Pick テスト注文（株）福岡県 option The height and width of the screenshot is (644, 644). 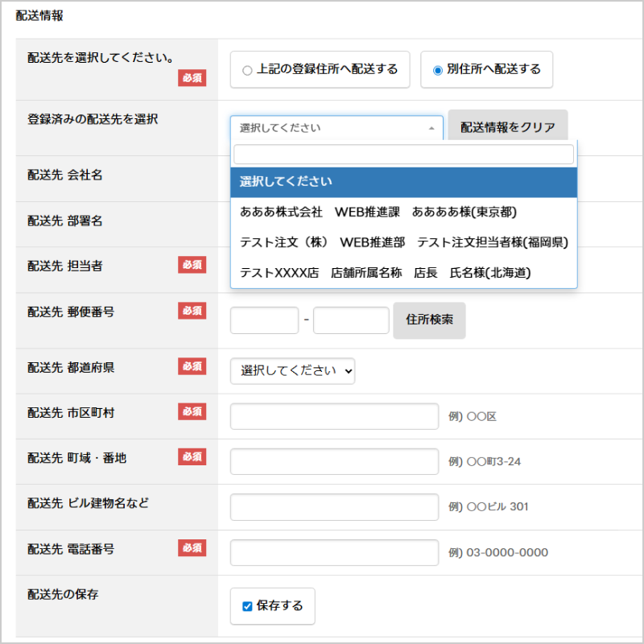coord(403,242)
